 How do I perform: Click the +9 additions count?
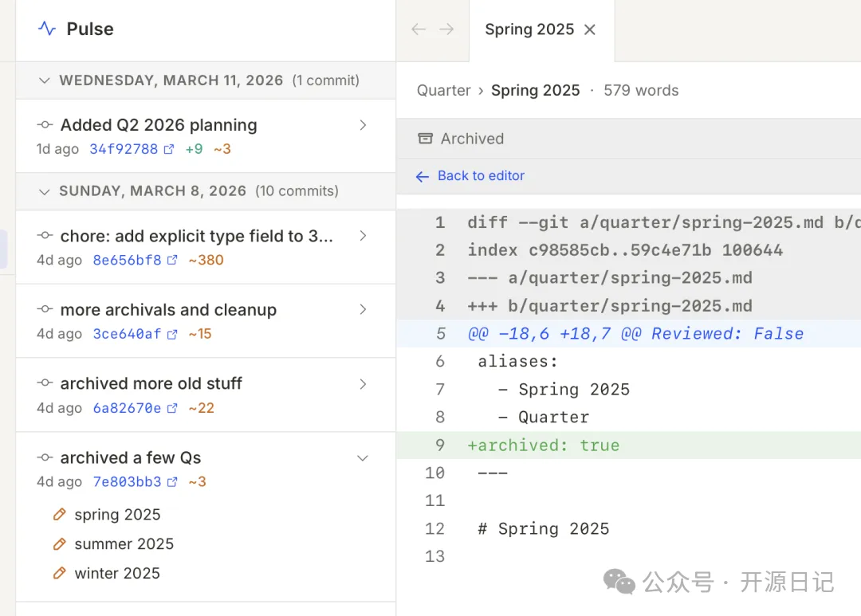pos(194,149)
